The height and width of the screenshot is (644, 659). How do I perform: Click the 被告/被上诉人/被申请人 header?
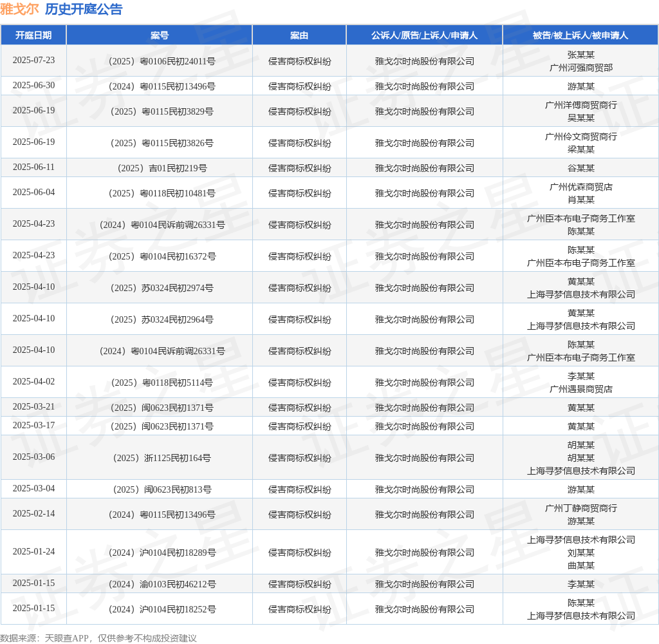(x=580, y=35)
